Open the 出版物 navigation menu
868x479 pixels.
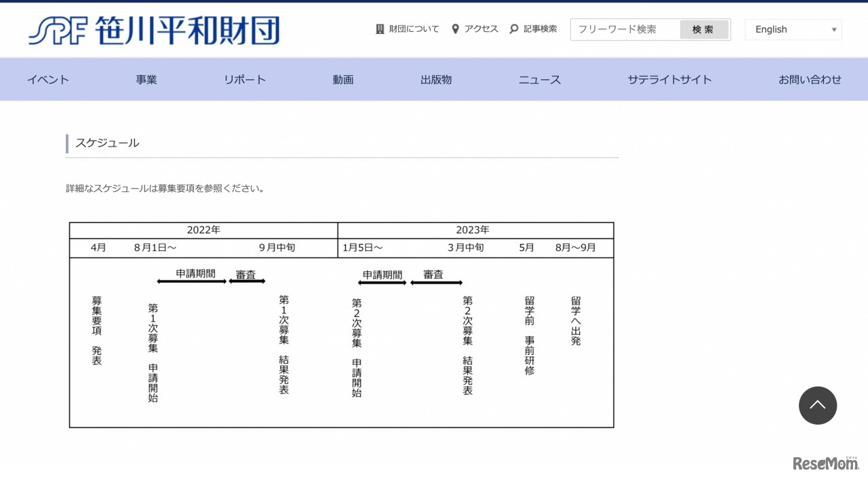point(435,79)
